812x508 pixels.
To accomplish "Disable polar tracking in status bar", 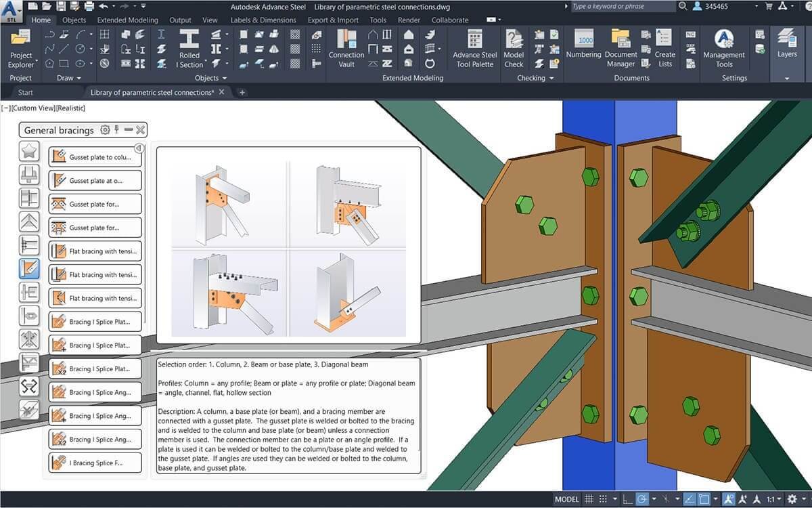I will [641, 499].
